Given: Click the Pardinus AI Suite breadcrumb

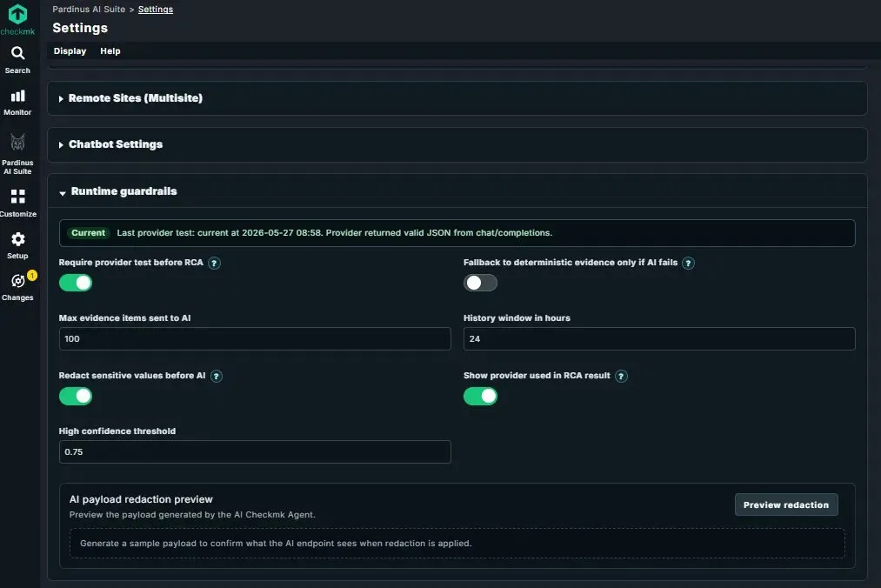Looking at the screenshot, I should [89, 10].
